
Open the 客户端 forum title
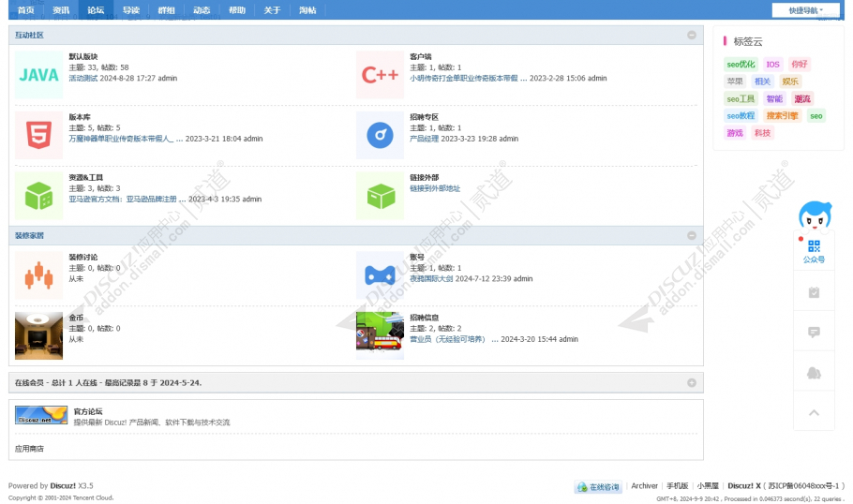(421, 56)
